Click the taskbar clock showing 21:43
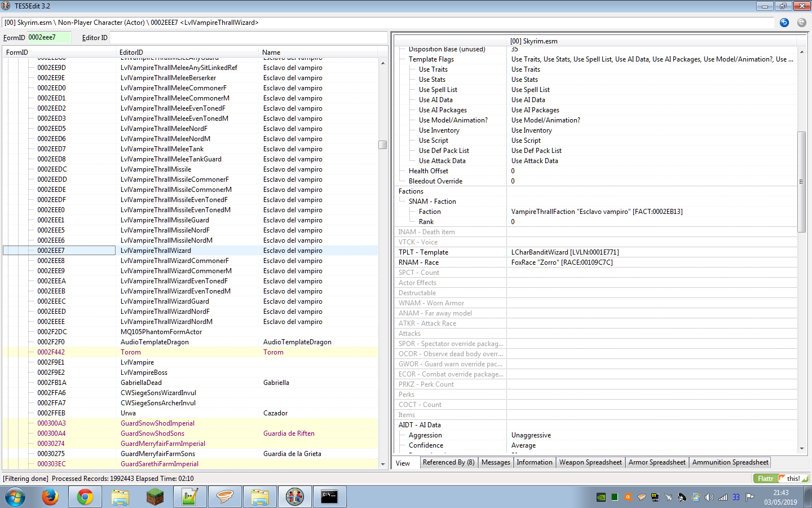812x508 pixels. 781,493
